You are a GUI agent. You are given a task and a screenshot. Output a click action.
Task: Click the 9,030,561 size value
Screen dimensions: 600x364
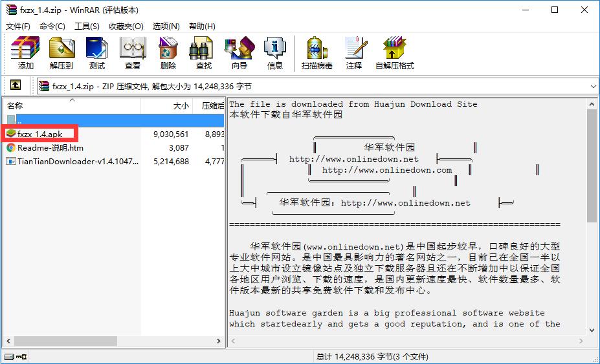point(171,134)
